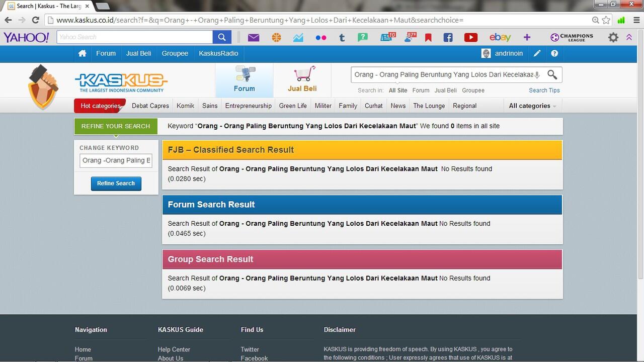The width and height of the screenshot is (644, 362).
Task: Select Forum in top navigation bar
Action: [x=106, y=53]
